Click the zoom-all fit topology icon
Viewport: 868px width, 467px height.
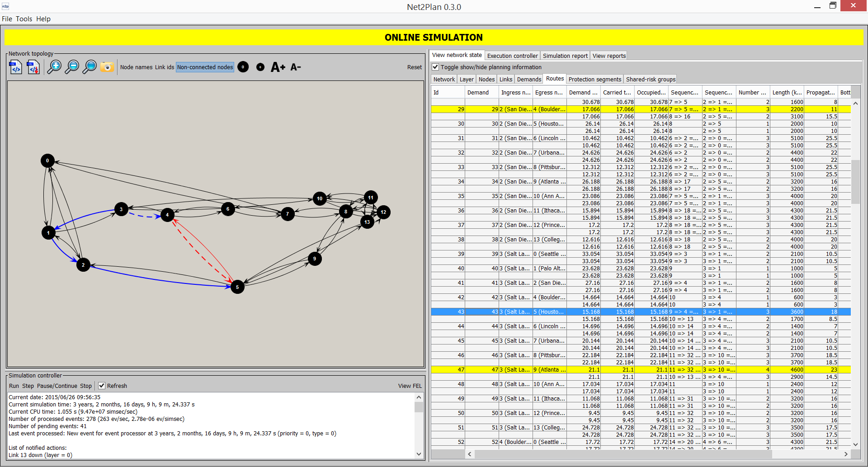pyautogui.click(x=90, y=67)
